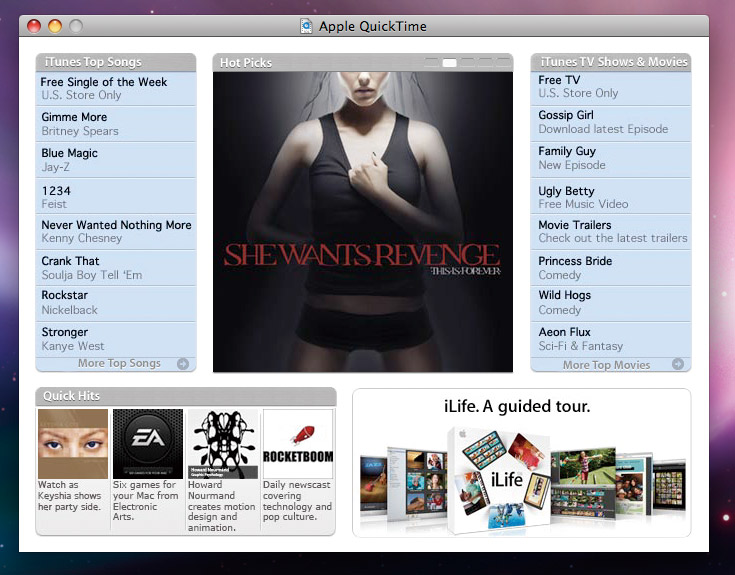
Task: Click the More Top Songs link
Action: [x=119, y=364]
